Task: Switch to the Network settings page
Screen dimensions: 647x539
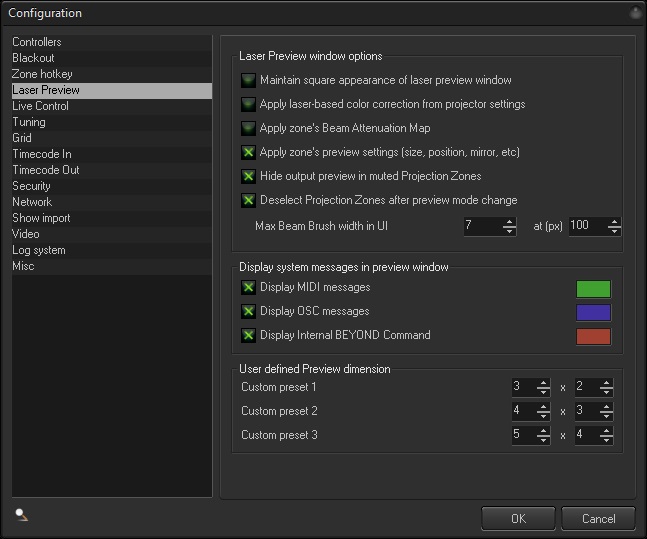Action: (x=32, y=202)
